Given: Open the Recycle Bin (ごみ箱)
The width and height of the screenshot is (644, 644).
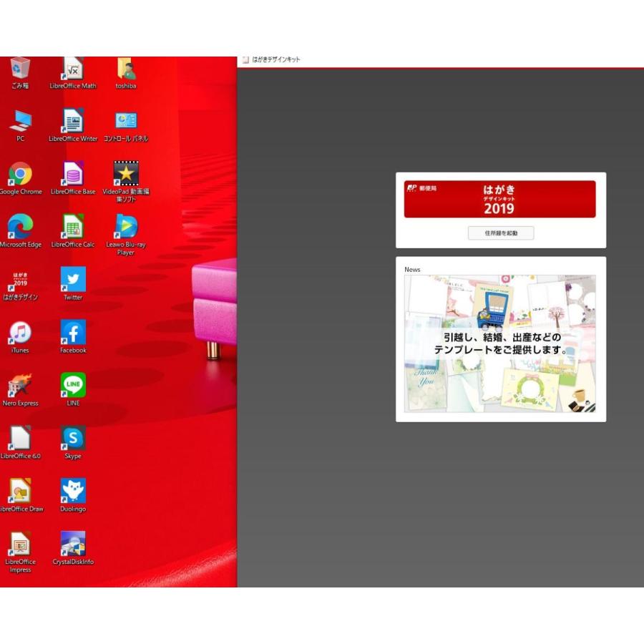Looking at the screenshot, I should tap(20, 69).
